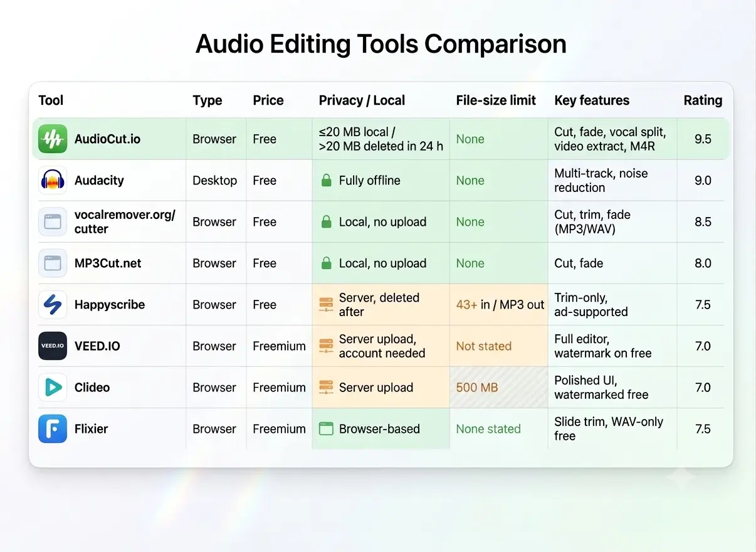Select the Flixier tool name
Screen dimensions: 756x552
click(x=91, y=429)
